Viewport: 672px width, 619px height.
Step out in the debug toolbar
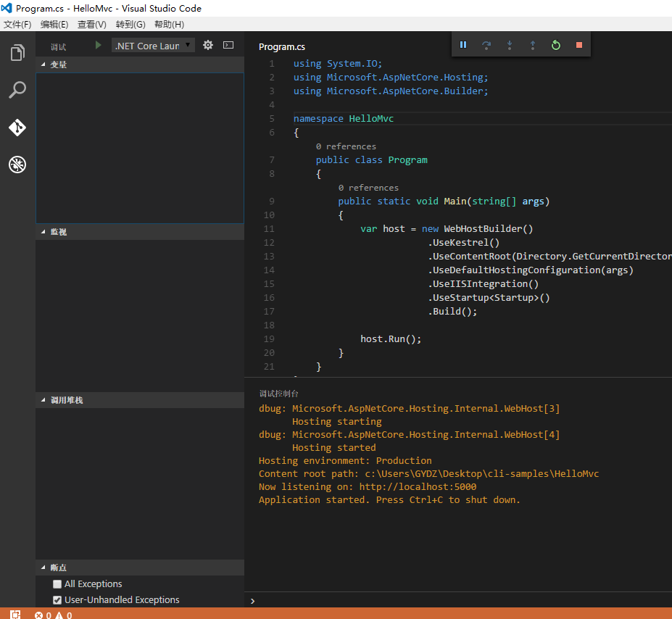point(533,44)
